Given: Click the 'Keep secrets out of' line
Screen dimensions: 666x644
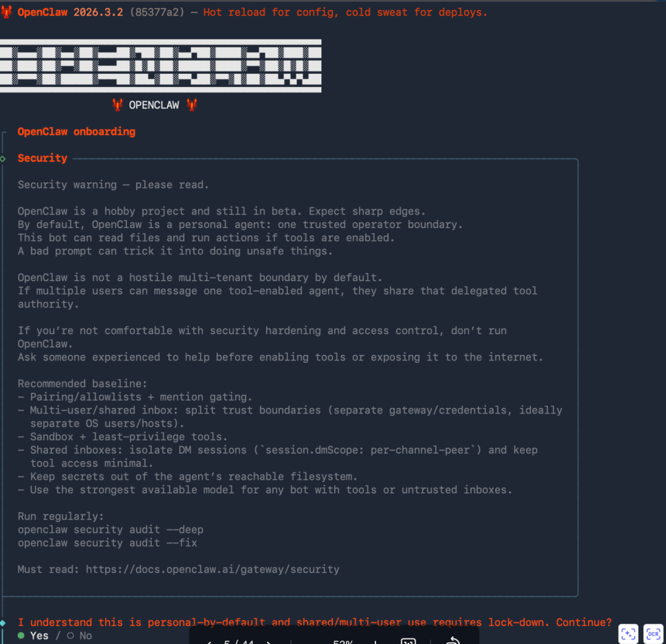Looking at the screenshot, I should pyautogui.click(x=187, y=476).
